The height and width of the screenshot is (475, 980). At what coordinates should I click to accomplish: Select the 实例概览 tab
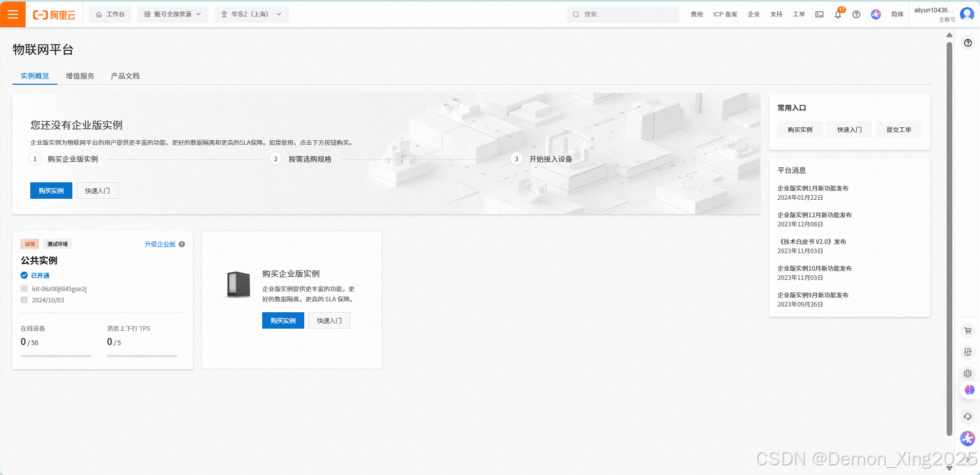35,76
